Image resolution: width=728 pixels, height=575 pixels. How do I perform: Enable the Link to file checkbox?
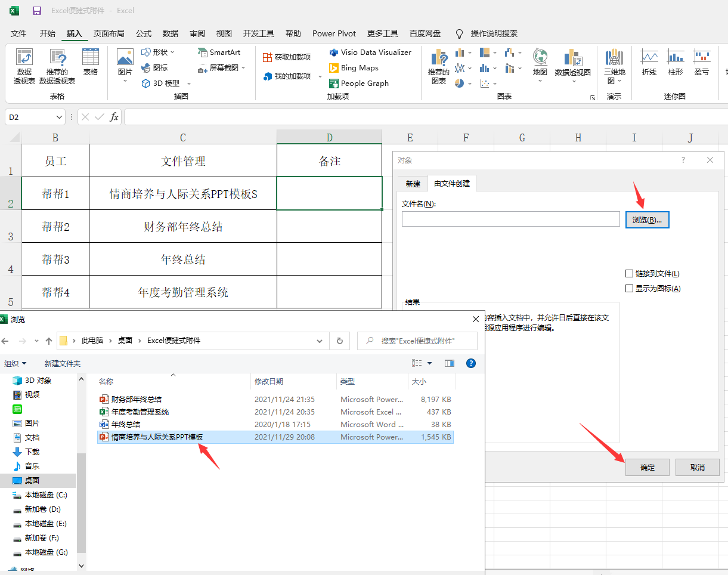(x=629, y=274)
